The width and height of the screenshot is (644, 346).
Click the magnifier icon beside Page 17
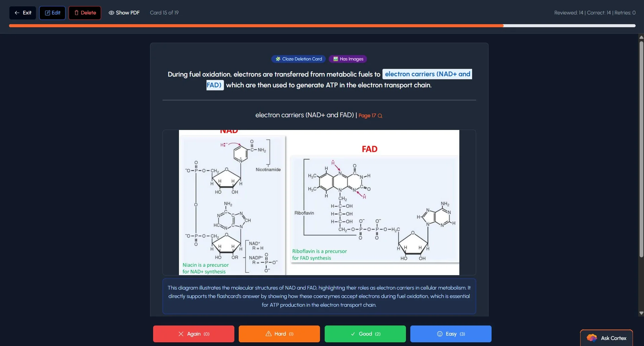tap(380, 116)
